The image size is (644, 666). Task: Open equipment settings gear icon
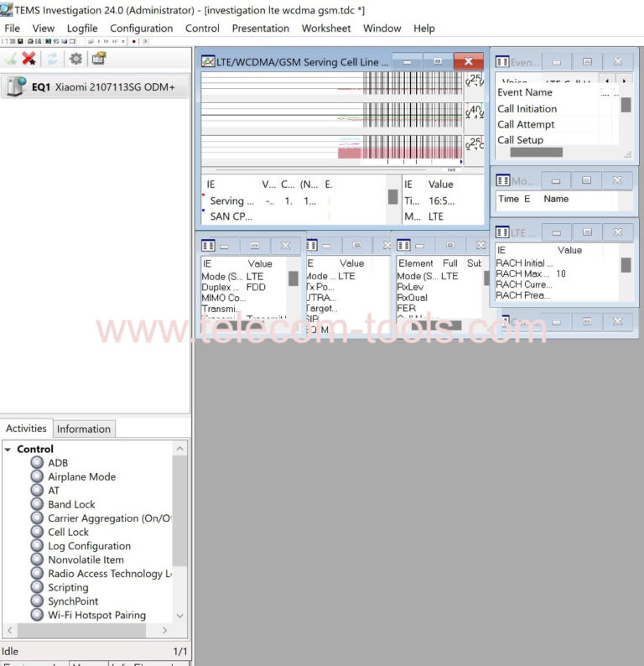point(75,58)
